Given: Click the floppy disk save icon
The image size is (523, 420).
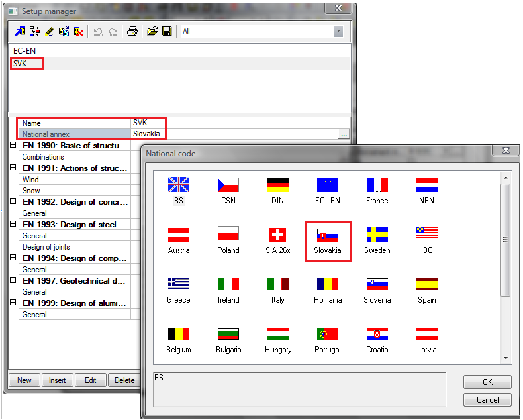Looking at the screenshot, I should (x=167, y=32).
